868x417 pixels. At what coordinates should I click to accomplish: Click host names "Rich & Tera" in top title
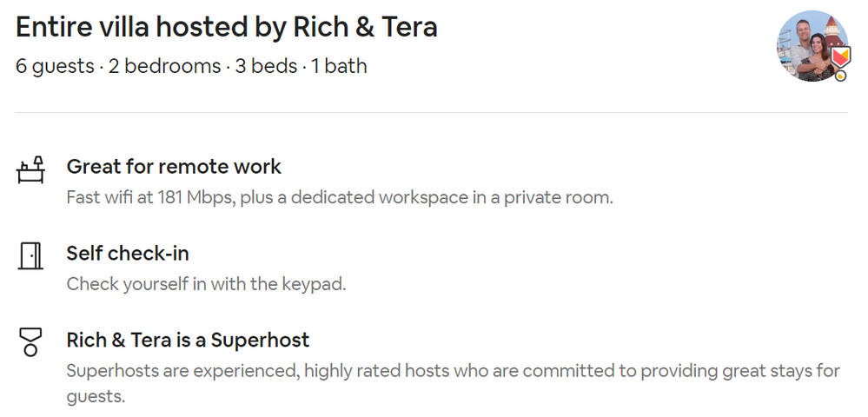378,28
